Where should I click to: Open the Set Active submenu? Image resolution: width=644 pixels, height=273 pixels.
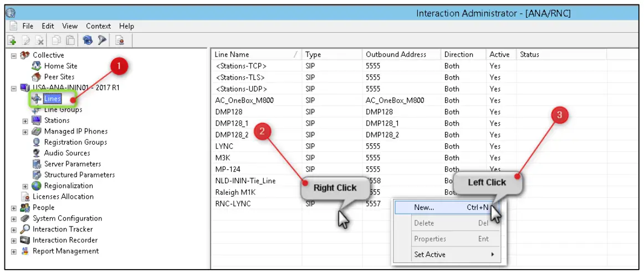pos(430,255)
